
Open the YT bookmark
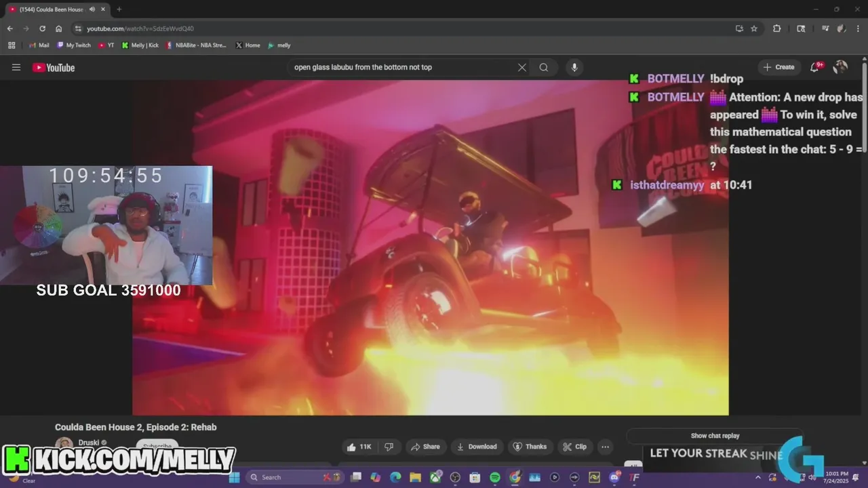tap(106, 45)
